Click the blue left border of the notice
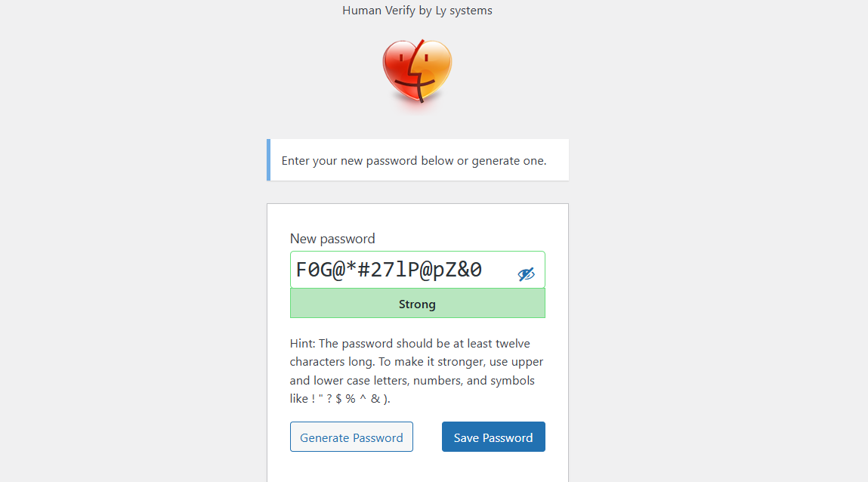868x482 pixels. click(268, 160)
